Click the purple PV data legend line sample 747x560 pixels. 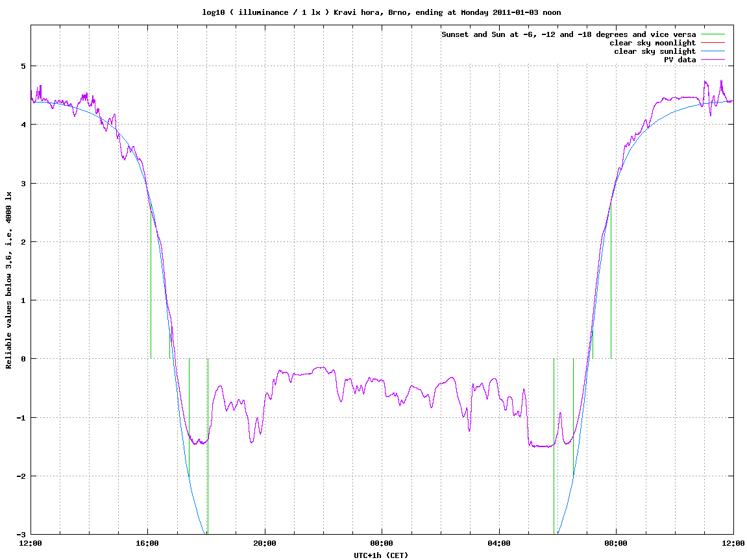[x=713, y=60]
